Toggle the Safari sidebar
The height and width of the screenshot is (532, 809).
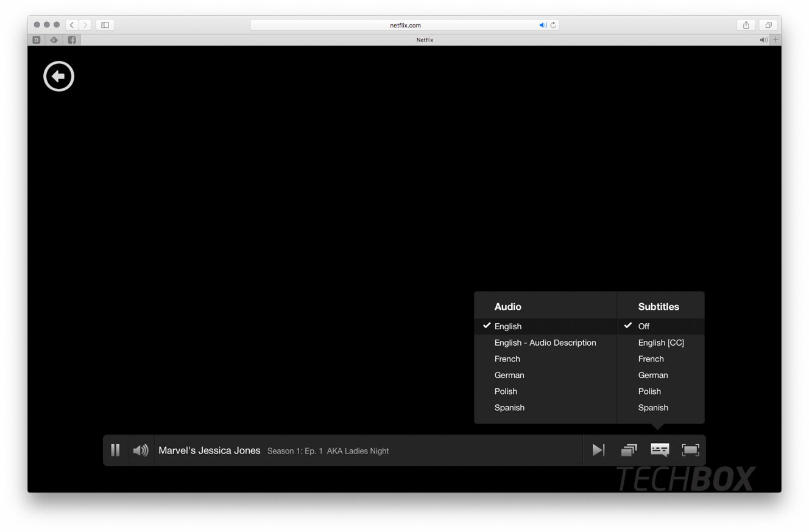(x=105, y=25)
